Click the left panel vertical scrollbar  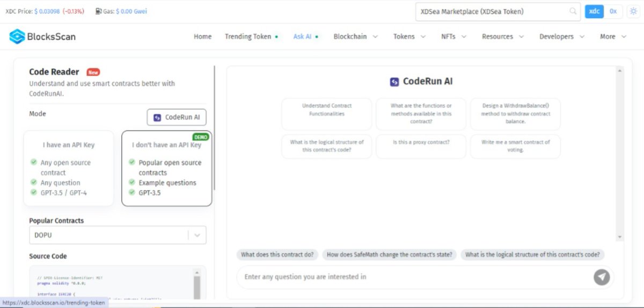pyautogui.click(x=215, y=129)
